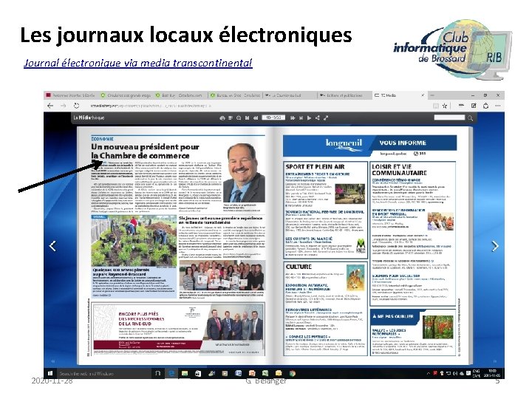Viewport: 532px width, 399px height.
Task: Open the Make a Web Note icon
Action: pyautogui.click(x=474, y=106)
